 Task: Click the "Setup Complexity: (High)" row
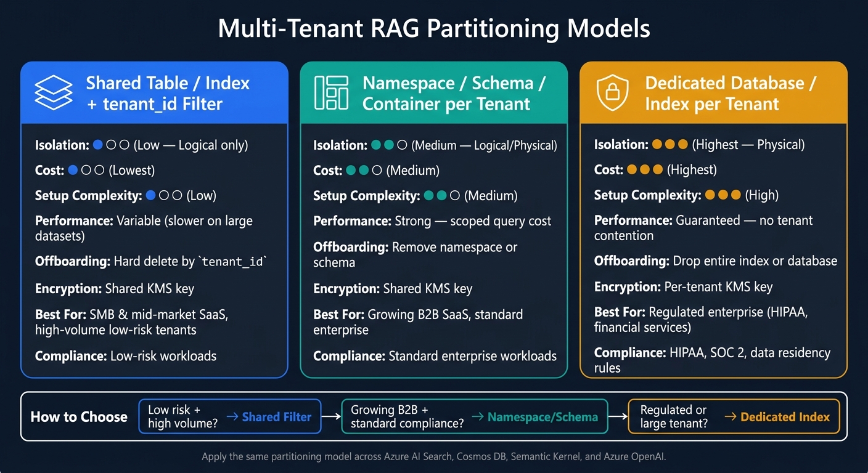(x=687, y=195)
